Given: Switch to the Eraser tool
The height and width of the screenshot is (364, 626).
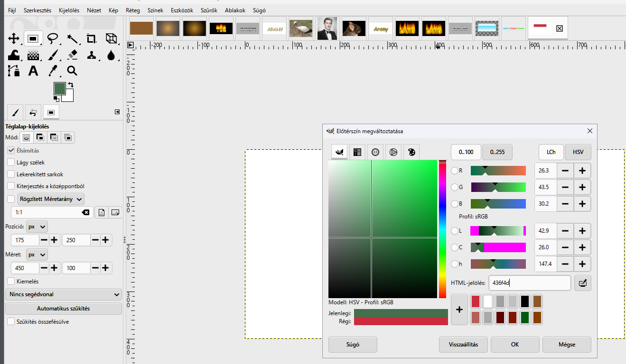Looking at the screenshot, I should tap(72, 55).
